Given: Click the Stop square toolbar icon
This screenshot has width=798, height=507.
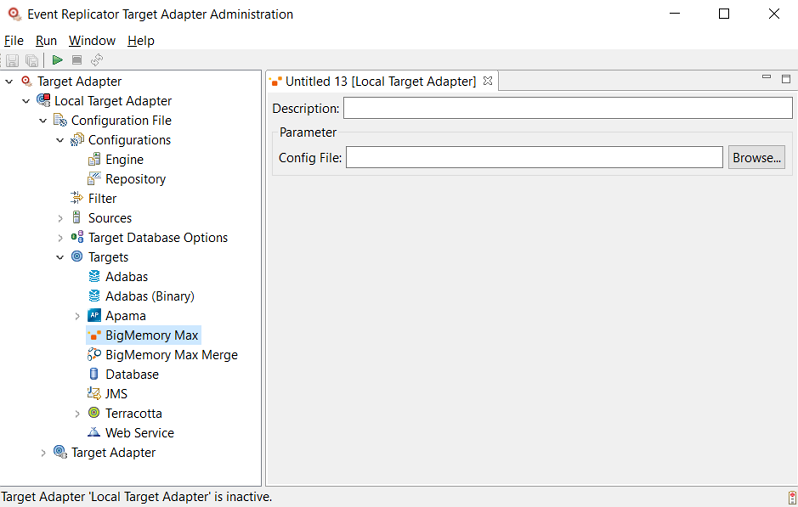Looking at the screenshot, I should point(77,61).
